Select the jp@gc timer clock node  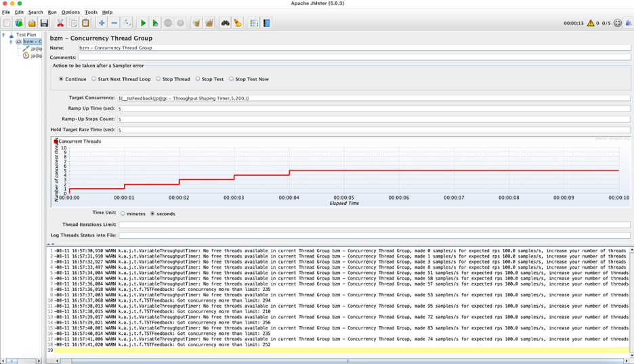click(26, 55)
